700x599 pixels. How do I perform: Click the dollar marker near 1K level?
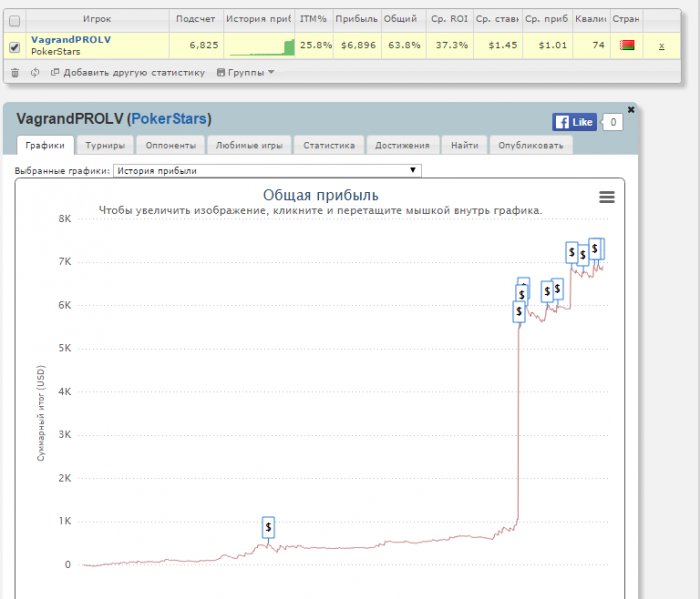[x=268, y=528]
